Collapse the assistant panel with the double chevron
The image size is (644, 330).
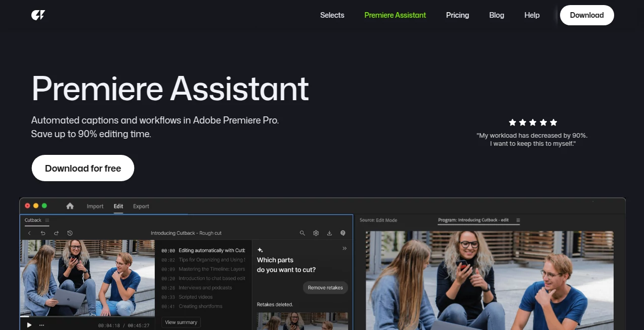(x=345, y=248)
